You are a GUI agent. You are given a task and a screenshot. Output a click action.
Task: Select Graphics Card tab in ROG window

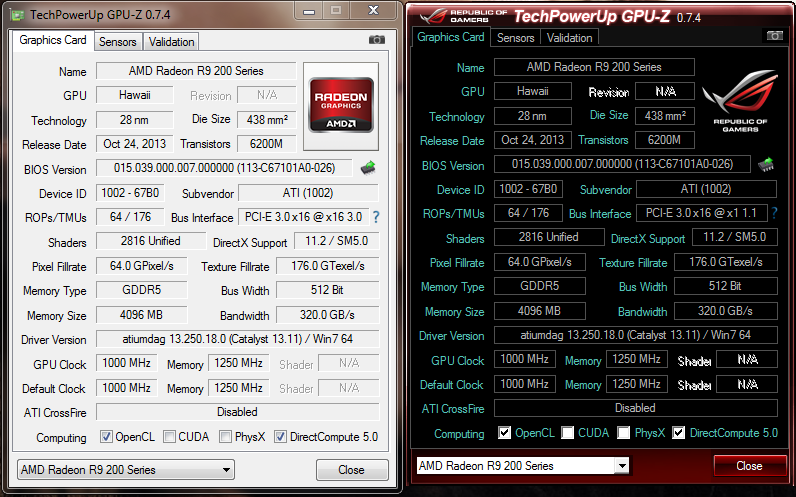(451, 37)
